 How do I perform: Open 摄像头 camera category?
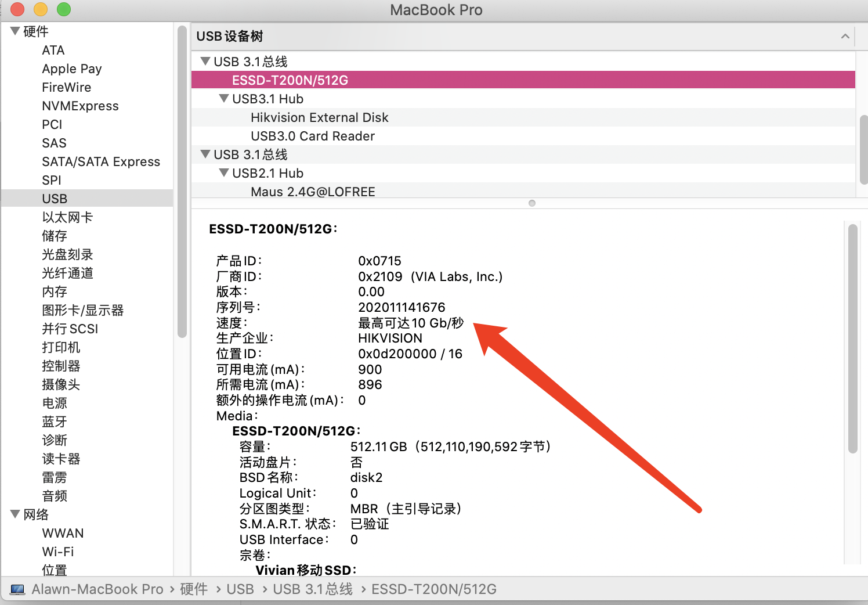61,384
